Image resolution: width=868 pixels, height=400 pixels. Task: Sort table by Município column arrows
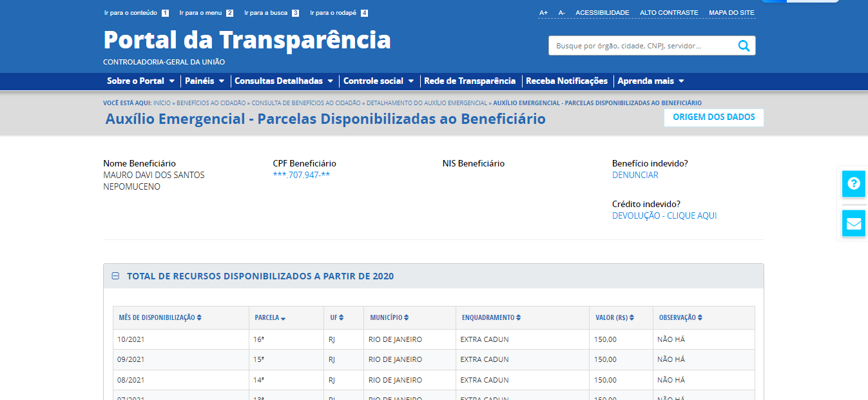tap(406, 317)
